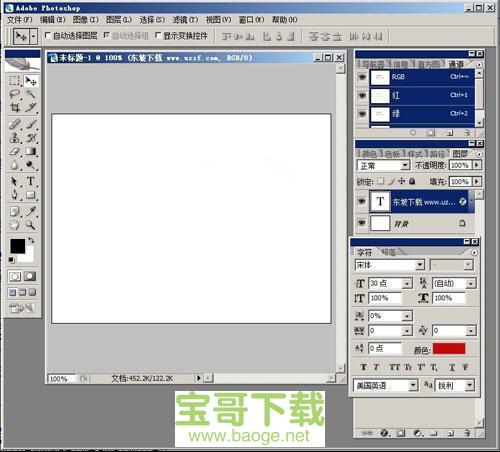Select the Path Selection tool

(14, 181)
